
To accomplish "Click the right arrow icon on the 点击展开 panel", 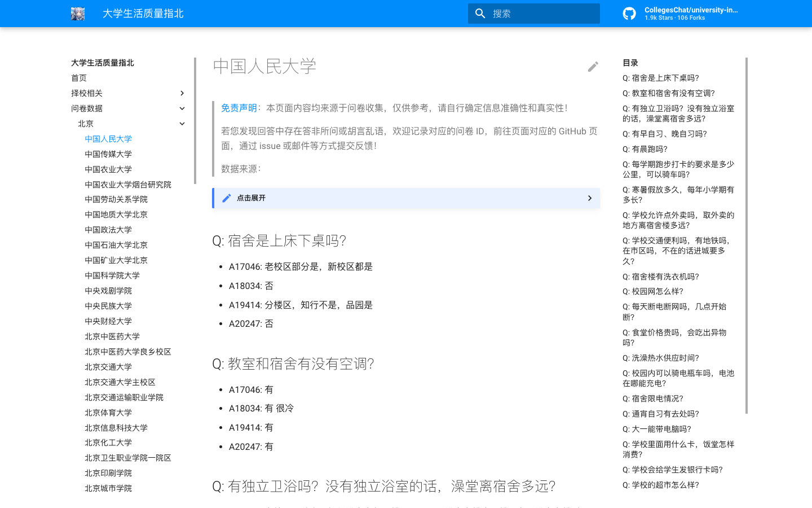I will pos(590,198).
